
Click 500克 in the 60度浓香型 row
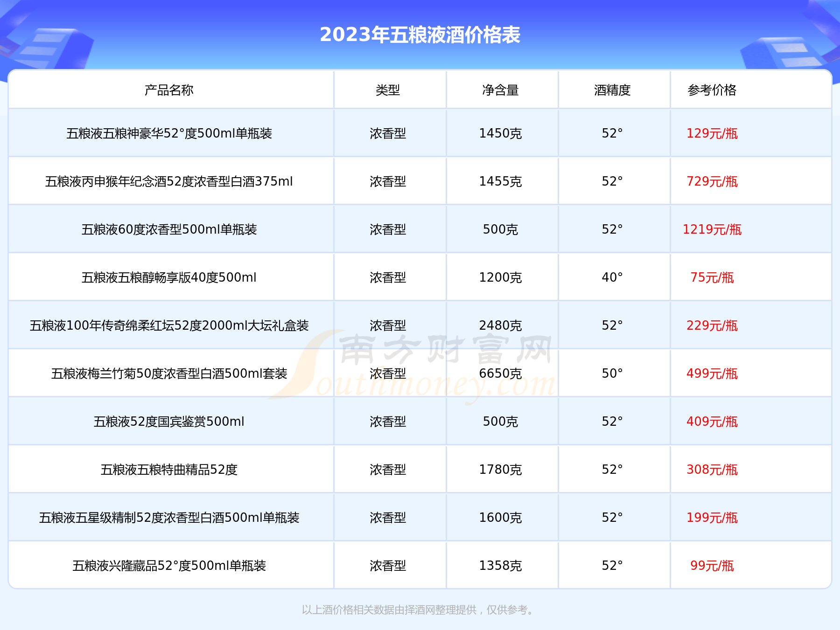(500, 229)
